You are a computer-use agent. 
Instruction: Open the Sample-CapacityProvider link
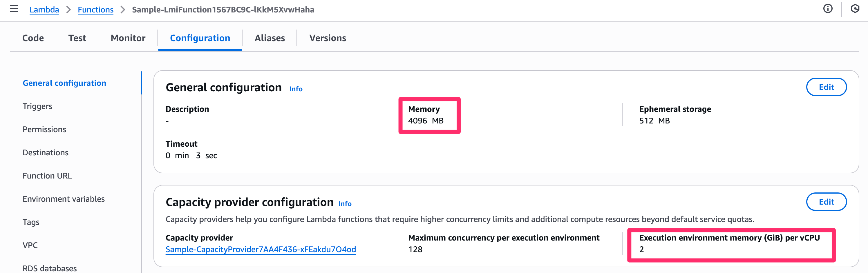[x=261, y=250]
